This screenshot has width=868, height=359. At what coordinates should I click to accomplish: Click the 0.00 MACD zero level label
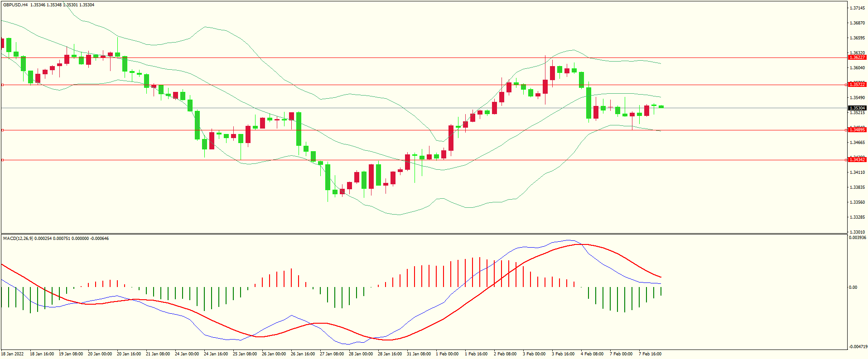click(853, 287)
